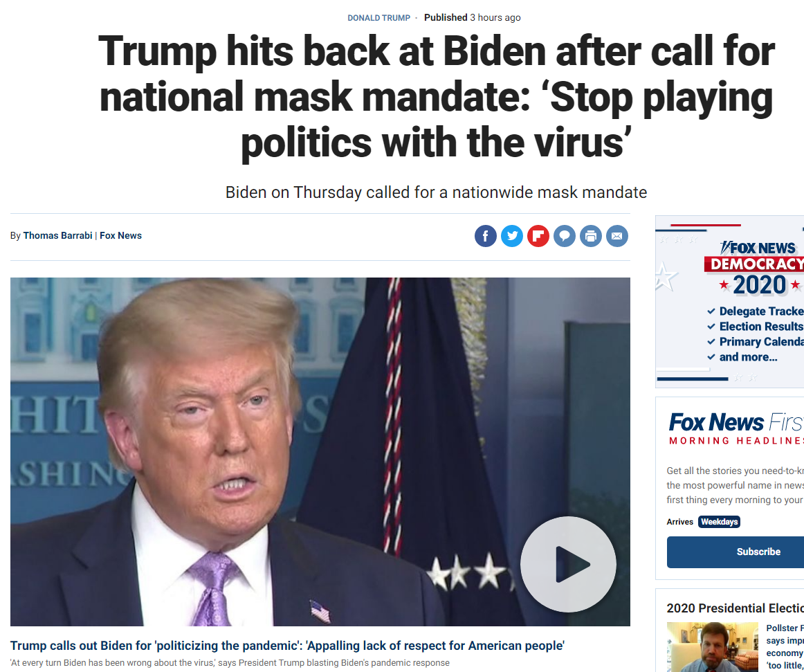
Task: Open comments speech bubble icon
Action: click(x=565, y=236)
